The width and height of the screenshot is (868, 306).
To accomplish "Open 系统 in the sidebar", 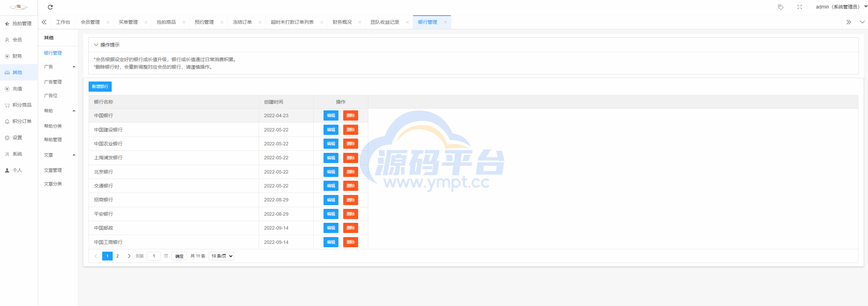I will tap(19, 154).
